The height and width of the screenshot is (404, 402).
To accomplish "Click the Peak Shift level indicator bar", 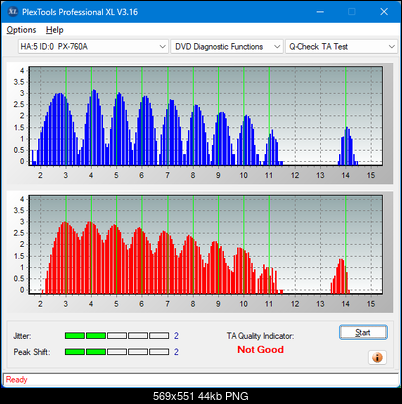I will coord(117,352).
